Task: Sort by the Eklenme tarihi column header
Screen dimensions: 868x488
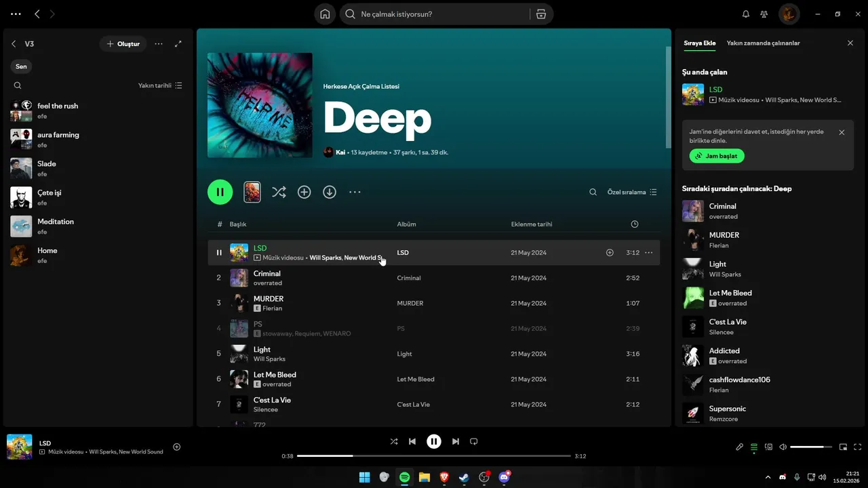Action: tap(532, 224)
